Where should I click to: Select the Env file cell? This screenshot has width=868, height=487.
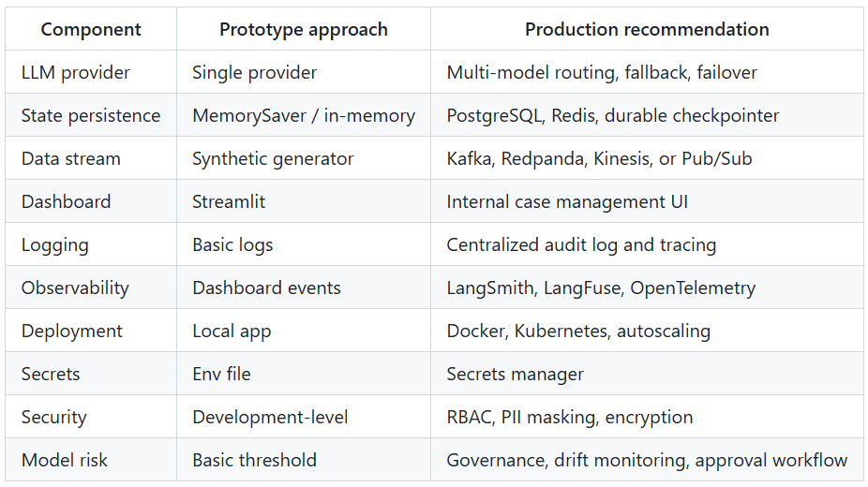[304, 374]
